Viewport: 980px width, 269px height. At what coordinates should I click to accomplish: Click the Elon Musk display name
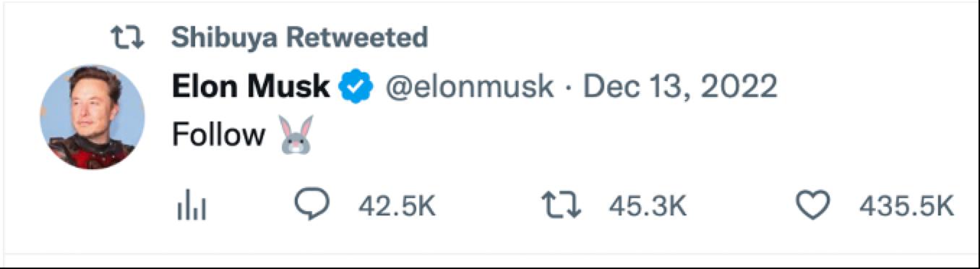(251, 87)
